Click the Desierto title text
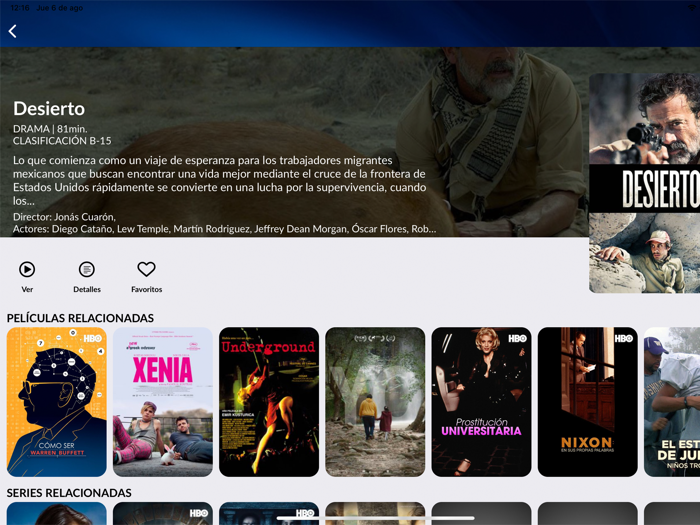This screenshot has width=700, height=525. click(x=49, y=108)
